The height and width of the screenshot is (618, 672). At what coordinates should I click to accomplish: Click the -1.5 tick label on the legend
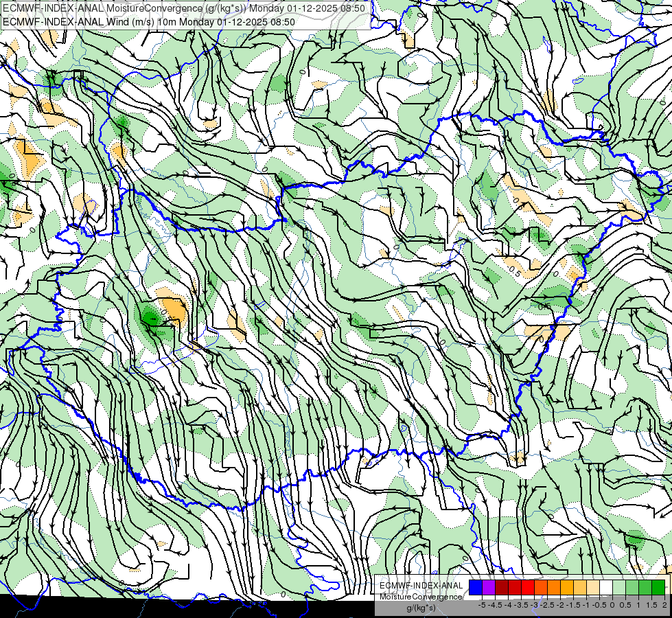coord(573,605)
